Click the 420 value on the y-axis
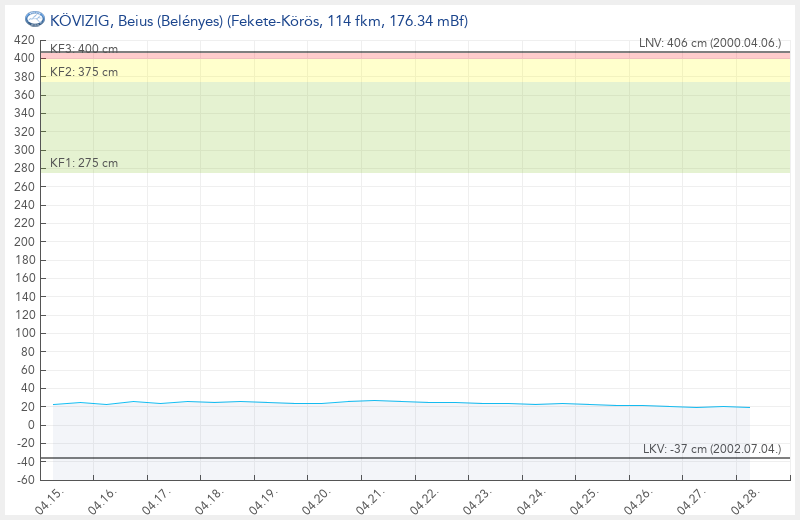This screenshot has width=800, height=520. point(23,40)
